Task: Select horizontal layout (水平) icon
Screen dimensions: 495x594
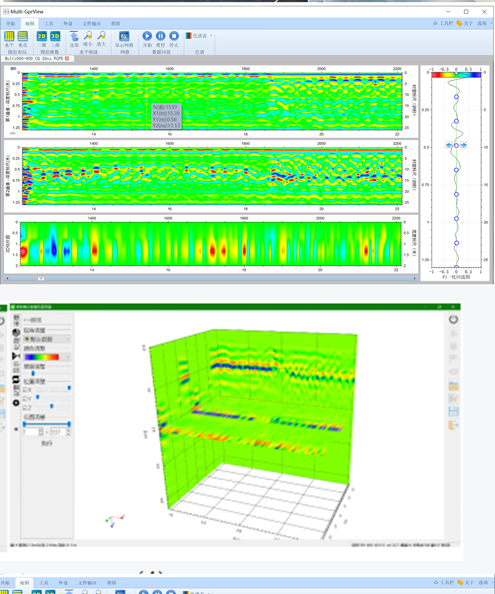Action: (9, 36)
